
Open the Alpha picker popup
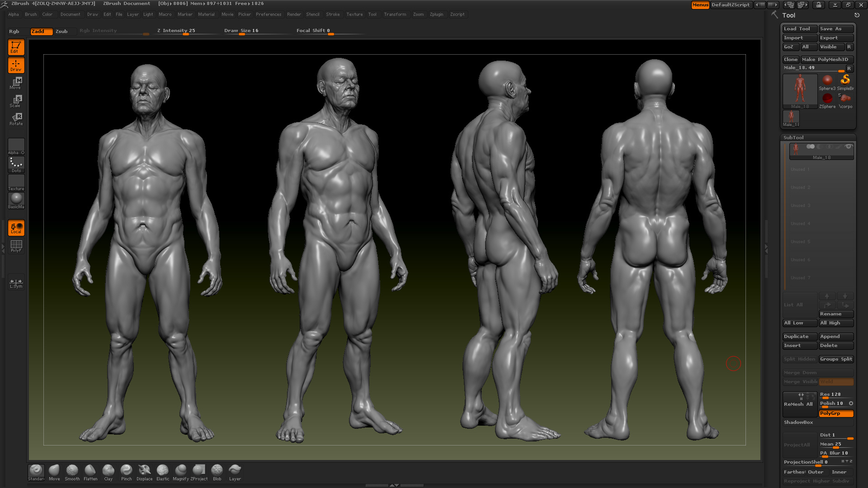[x=16, y=146]
